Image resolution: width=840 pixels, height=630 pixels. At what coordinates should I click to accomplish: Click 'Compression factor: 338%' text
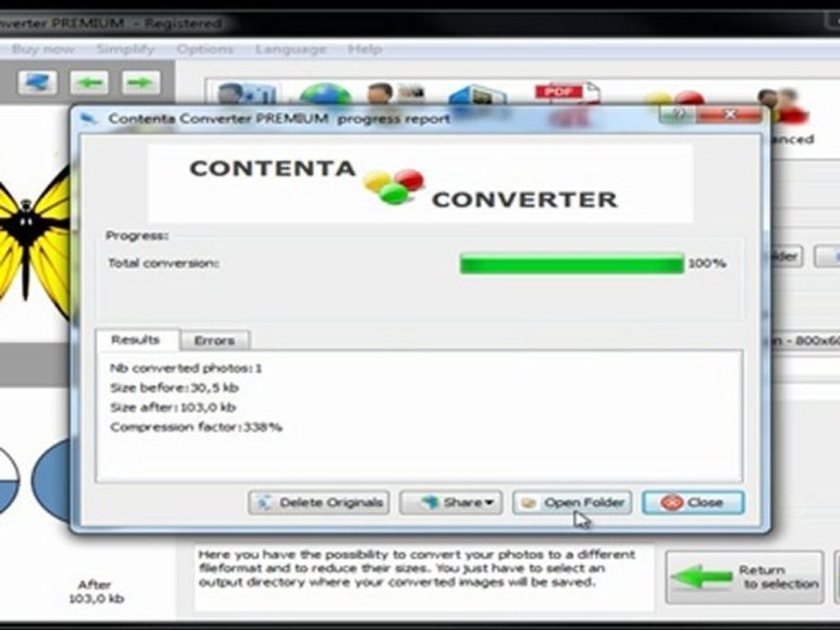[x=196, y=428]
